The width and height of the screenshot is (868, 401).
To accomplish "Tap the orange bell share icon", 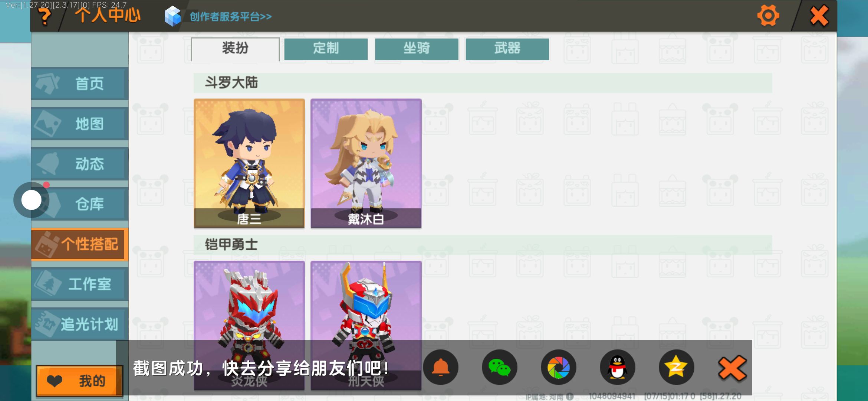I will click(x=441, y=367).
